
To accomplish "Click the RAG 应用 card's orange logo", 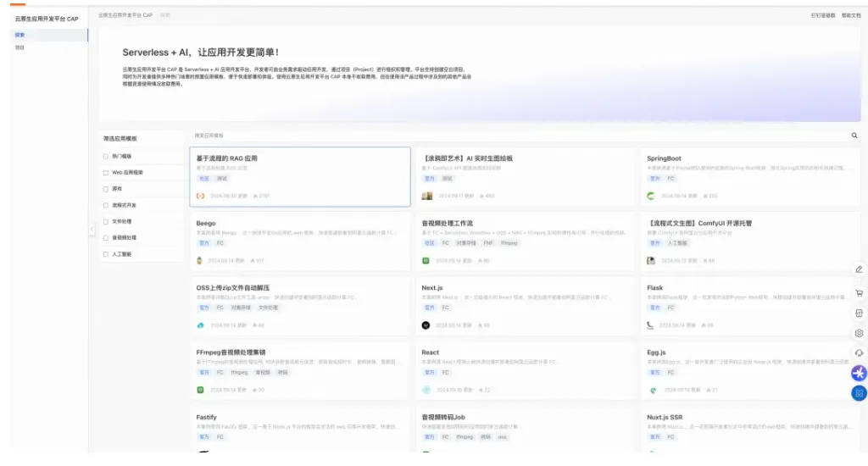I will (x=200, y=196).
